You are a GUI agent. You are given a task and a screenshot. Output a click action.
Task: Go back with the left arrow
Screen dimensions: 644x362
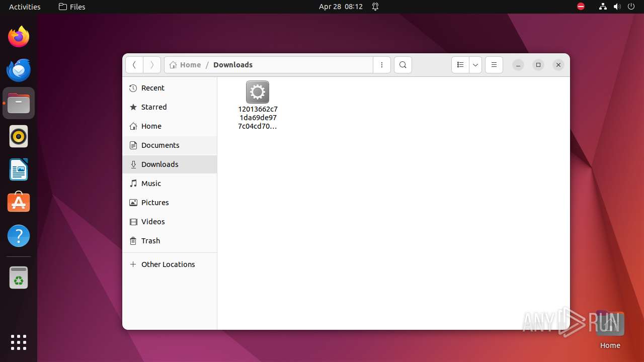[134, 65]
